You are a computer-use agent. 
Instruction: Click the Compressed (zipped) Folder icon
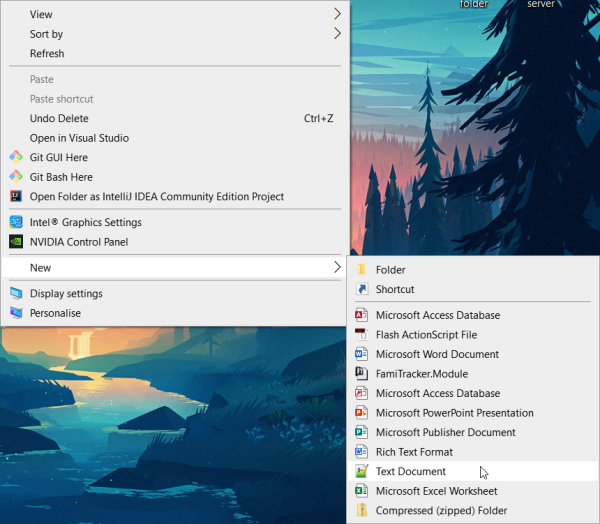[x=362, y=511]
